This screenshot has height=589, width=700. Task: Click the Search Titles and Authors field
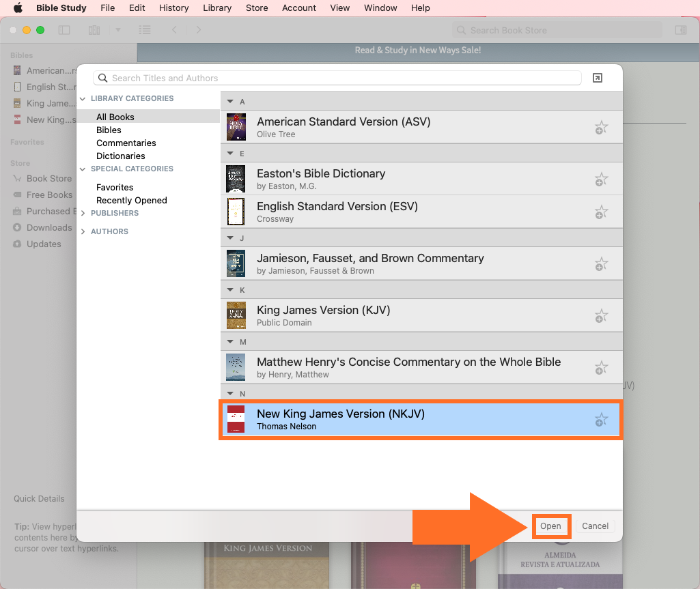[341, 78]
